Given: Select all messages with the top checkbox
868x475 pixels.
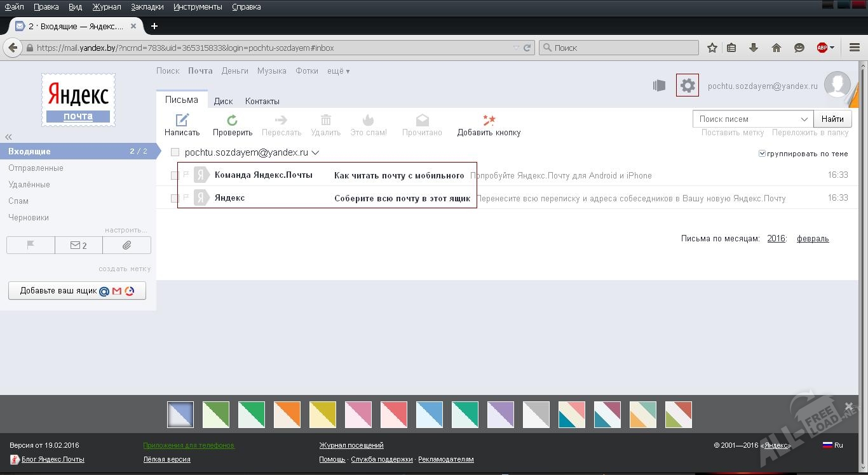Looking at the screenshot, I should point(175,152).
